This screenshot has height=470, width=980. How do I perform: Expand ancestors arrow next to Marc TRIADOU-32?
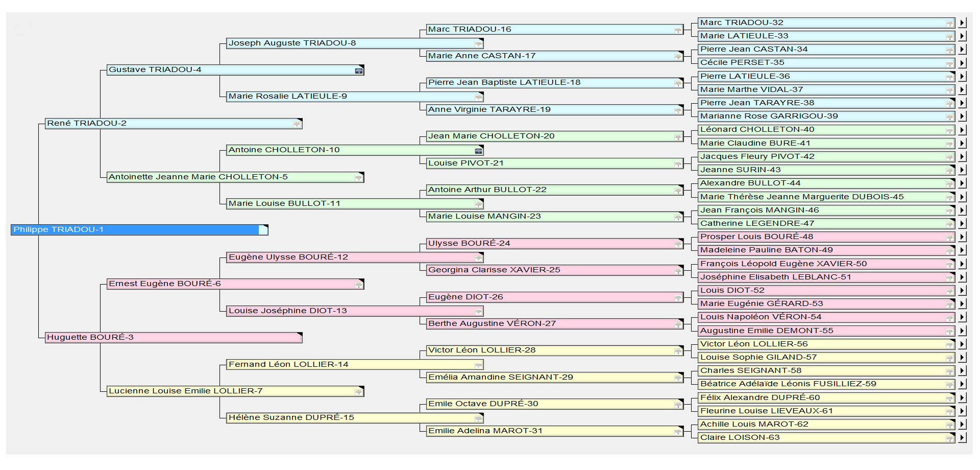click(x=962, y=23)
